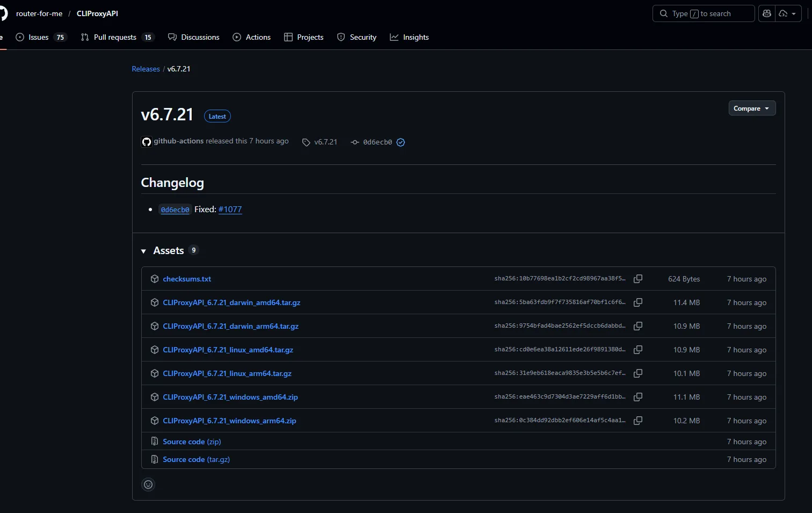The width and height of the screenshot is (812, 513).
Task: Download CLIProxyAPI linux_amd64 tarball
Action: (228, 350)
